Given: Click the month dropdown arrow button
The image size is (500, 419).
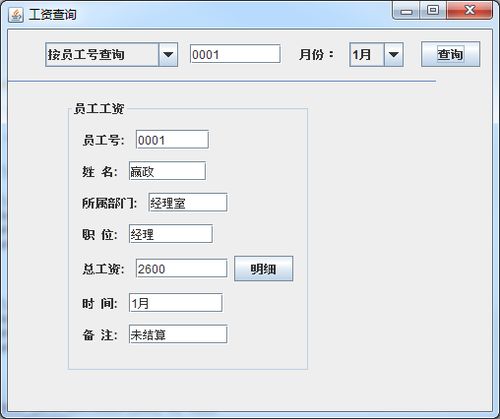Looking at the screenshot, I should pyautogui.click(x=394, y=55).
